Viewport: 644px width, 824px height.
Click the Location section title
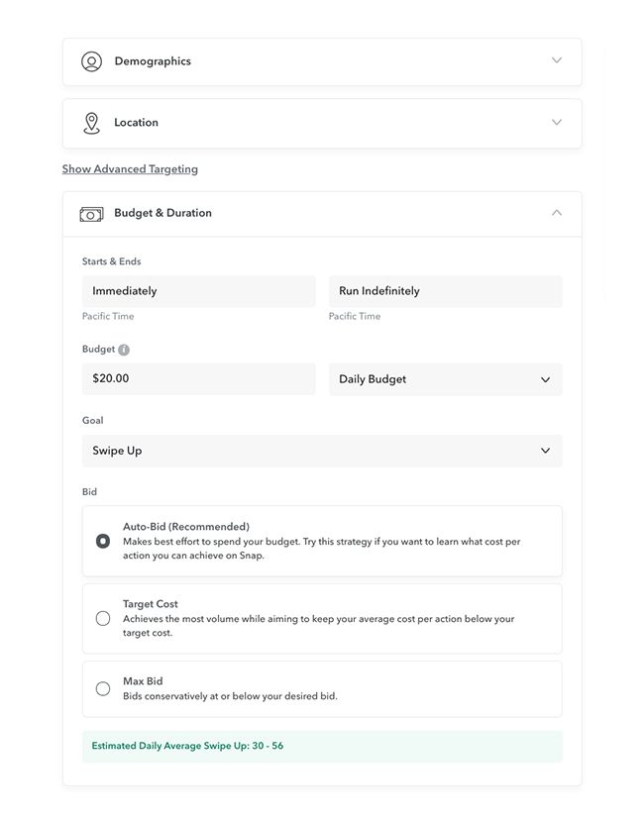point(136,123)
